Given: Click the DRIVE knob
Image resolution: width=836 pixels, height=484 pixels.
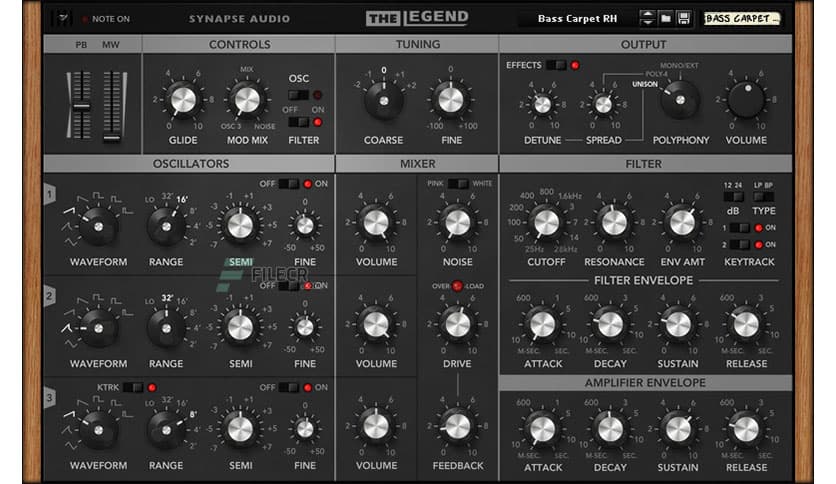Looking at the screenshot, I should [457, 324].
